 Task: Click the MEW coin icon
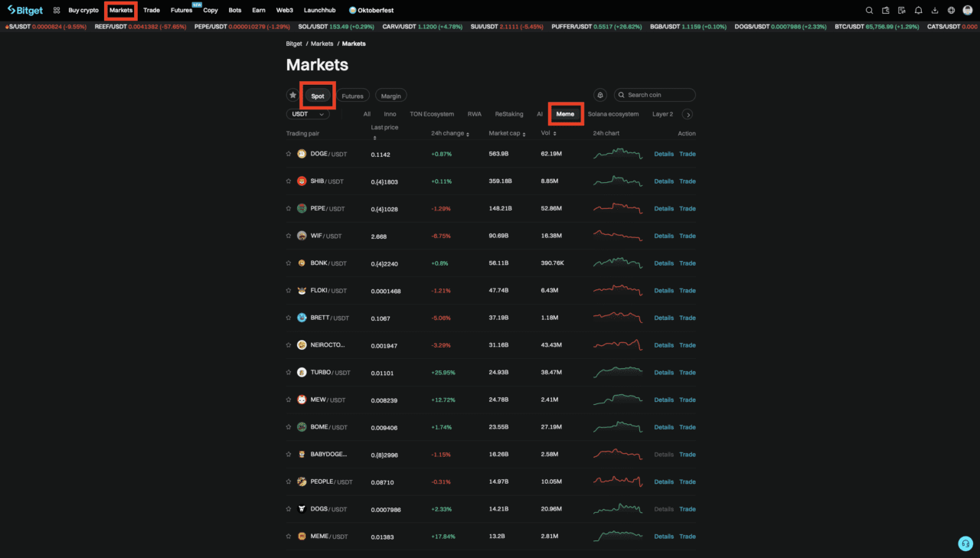302,400
